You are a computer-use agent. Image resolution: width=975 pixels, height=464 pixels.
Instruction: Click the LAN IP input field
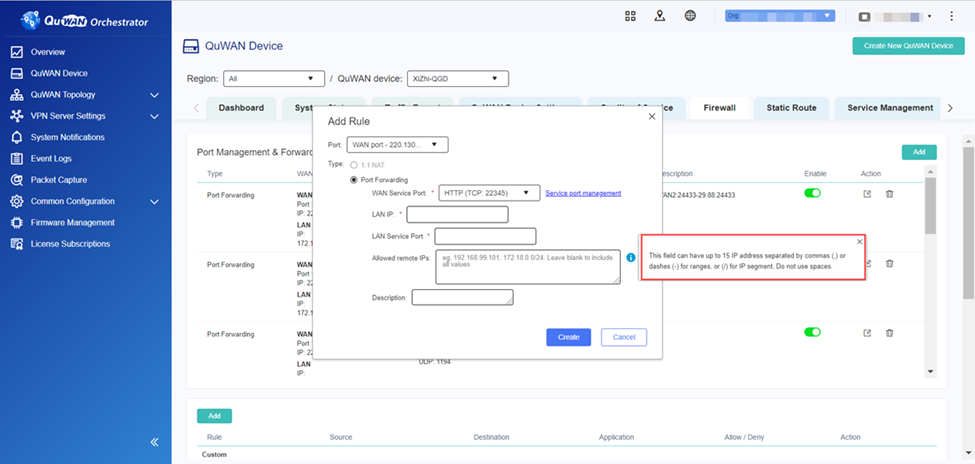tap(458, 215)
